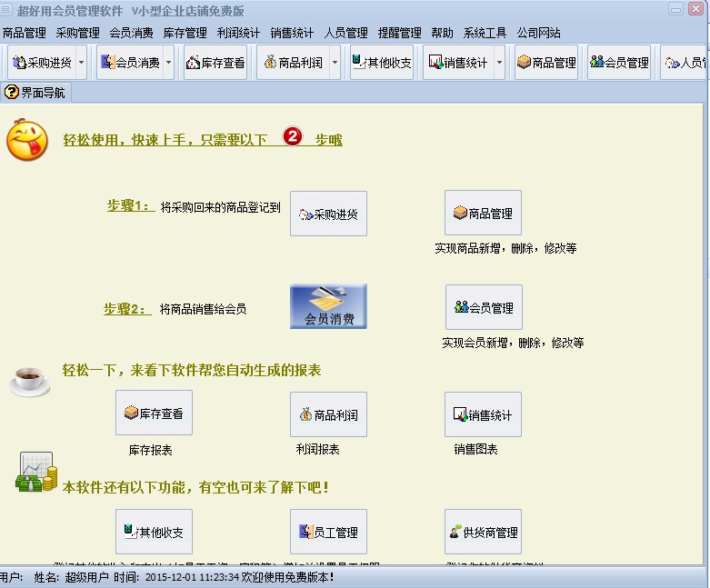Select the 界面导航 tab
The width and height of the screenshot is (710, 588).
pyautogui.click(x=35, y=93)
